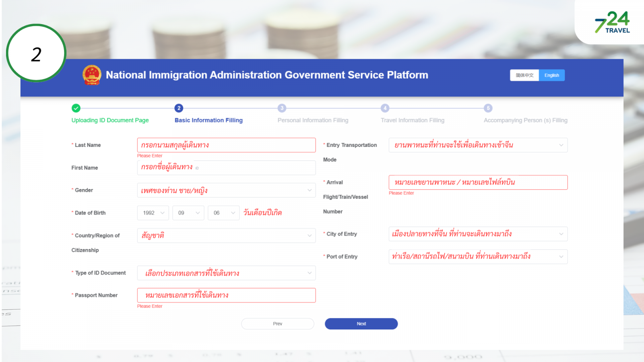This screenshot has width=644, height=362.
Task: Switch language to 简体中文
Action: [524, 75]
